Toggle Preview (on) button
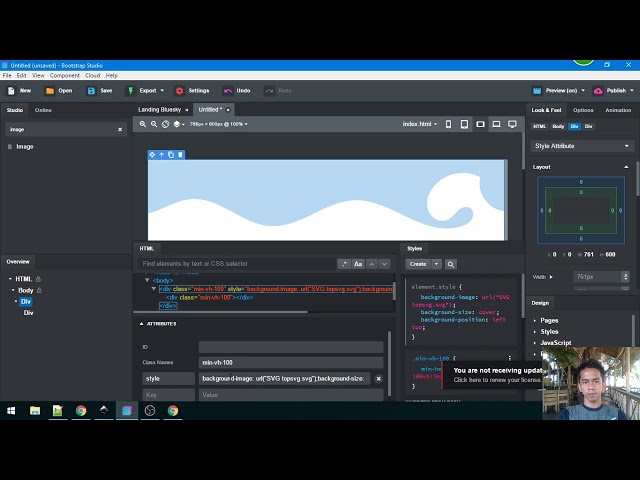Screen dimensions: 640x480 tap(555, 91)
